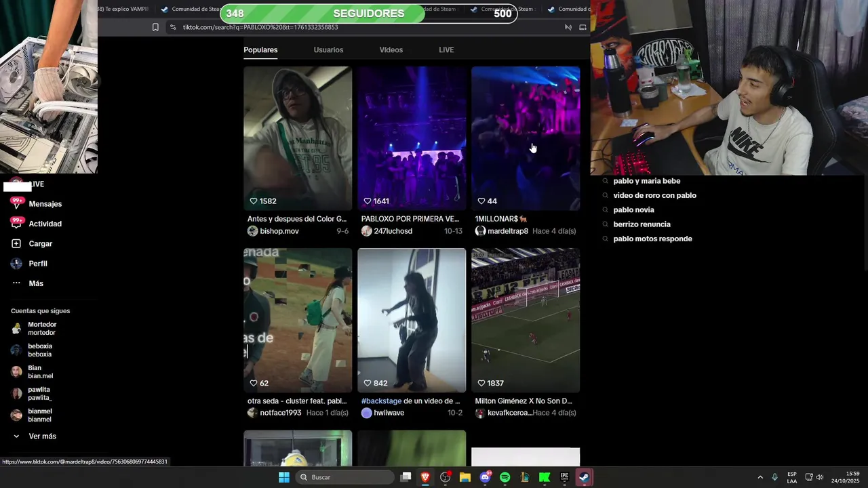868x488 pixels.
Task: Play 'otra seda - cluster' video thumbnail
Action: (298, 320)
